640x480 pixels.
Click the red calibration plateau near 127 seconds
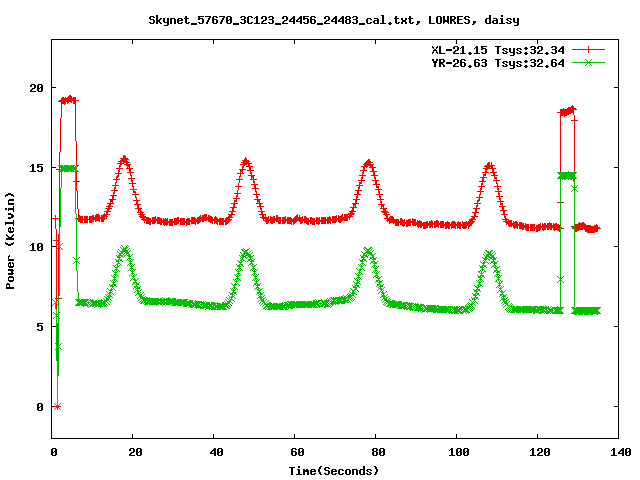[x=568, y=111]
